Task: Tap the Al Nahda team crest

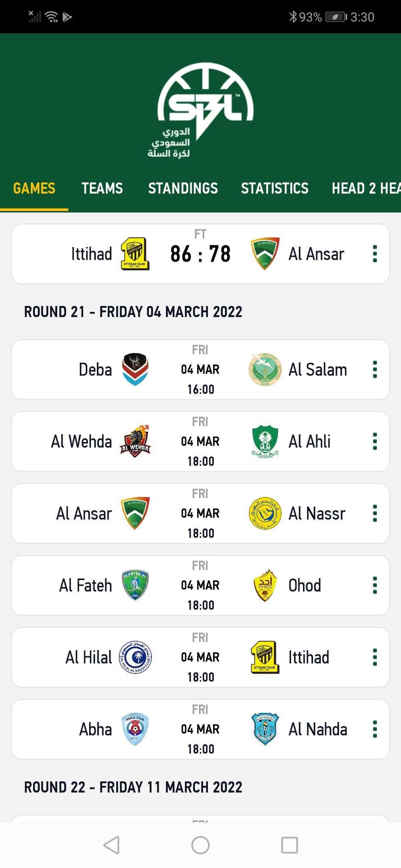Action: (265, 729)
